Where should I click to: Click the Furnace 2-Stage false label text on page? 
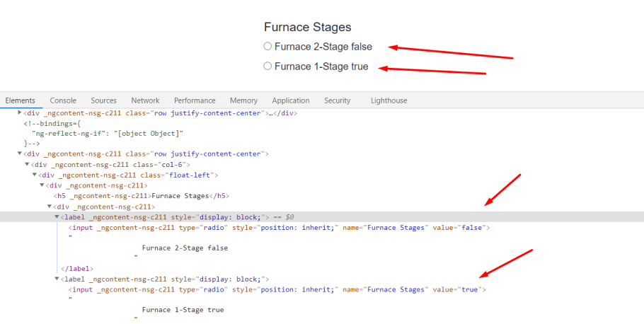point(323,47)
